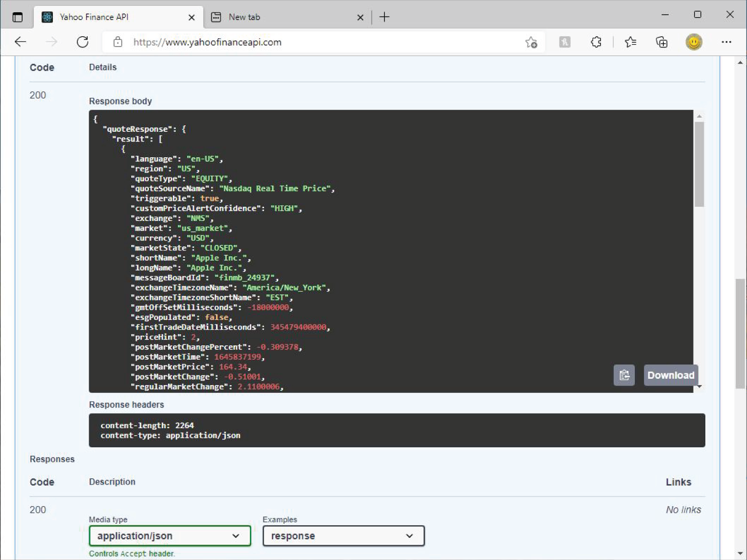Open the Extensions puzzle icon
The height and width of the screenshot is (560, 747).
point(596,42)
